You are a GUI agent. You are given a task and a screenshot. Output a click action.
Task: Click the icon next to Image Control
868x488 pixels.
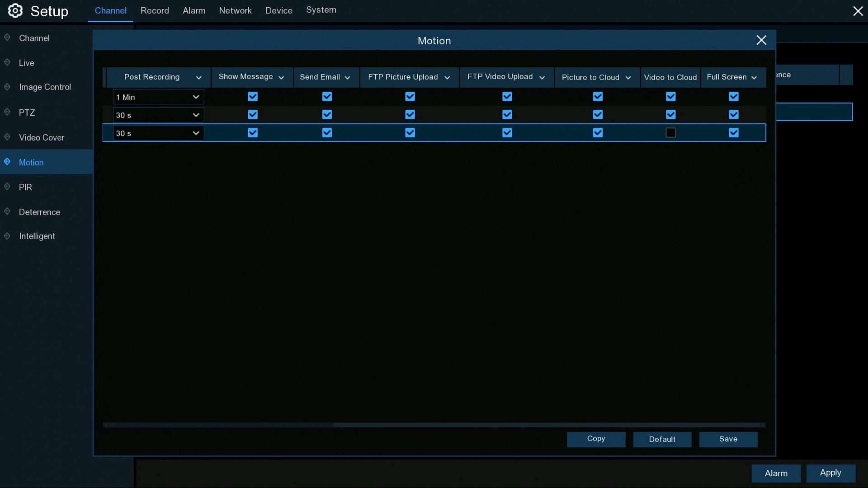pyautogui.click(x=7, y=87)
